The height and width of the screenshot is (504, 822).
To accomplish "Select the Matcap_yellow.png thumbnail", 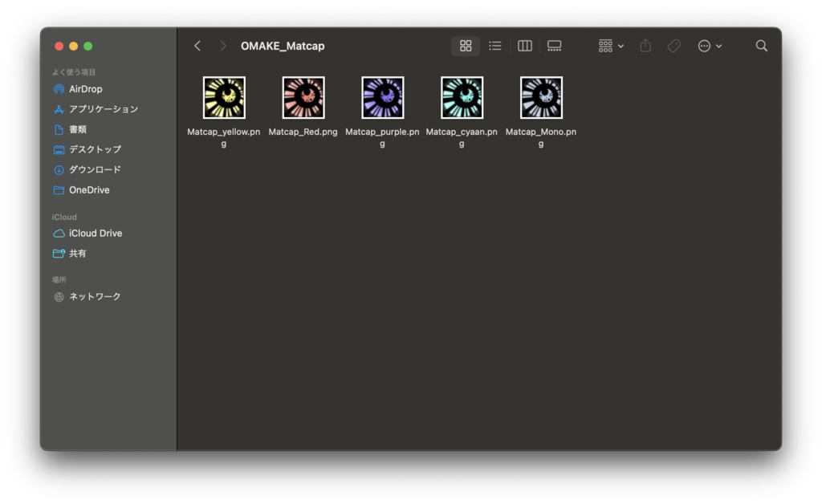I will 224,97.
